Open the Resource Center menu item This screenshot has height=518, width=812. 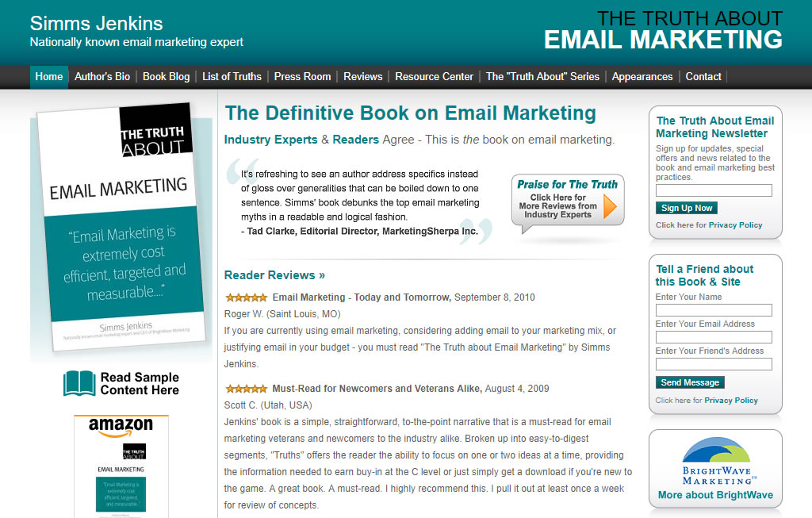tap(434, 77)
